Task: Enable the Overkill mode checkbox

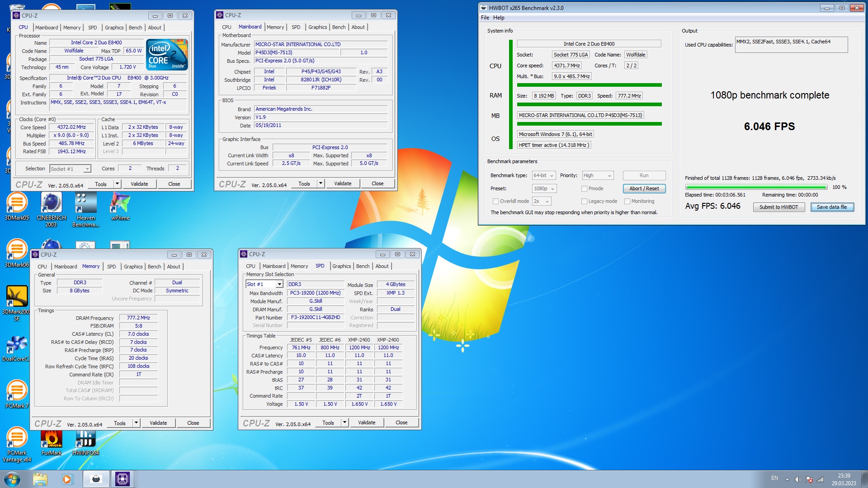Action: pyautogui.click(x=495, y=201)
